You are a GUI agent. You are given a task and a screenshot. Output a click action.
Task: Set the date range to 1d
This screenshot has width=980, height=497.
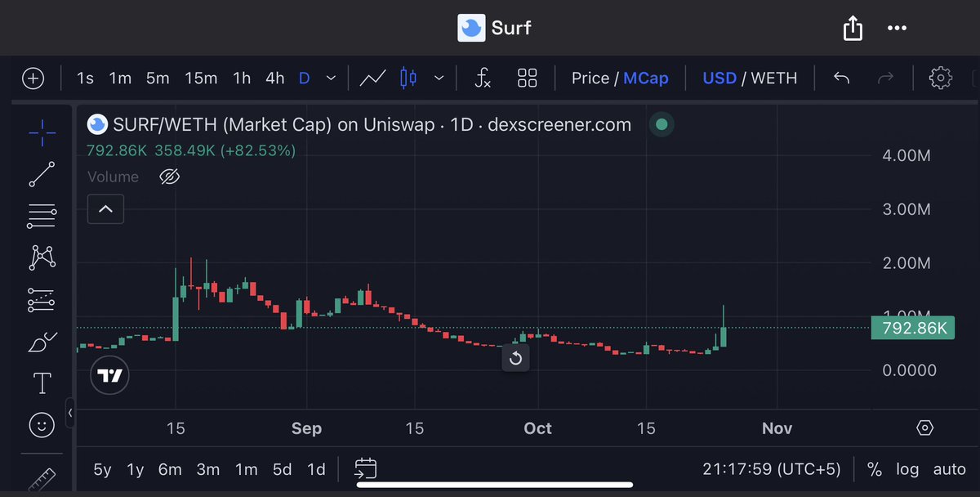click(x=316, y=470)
